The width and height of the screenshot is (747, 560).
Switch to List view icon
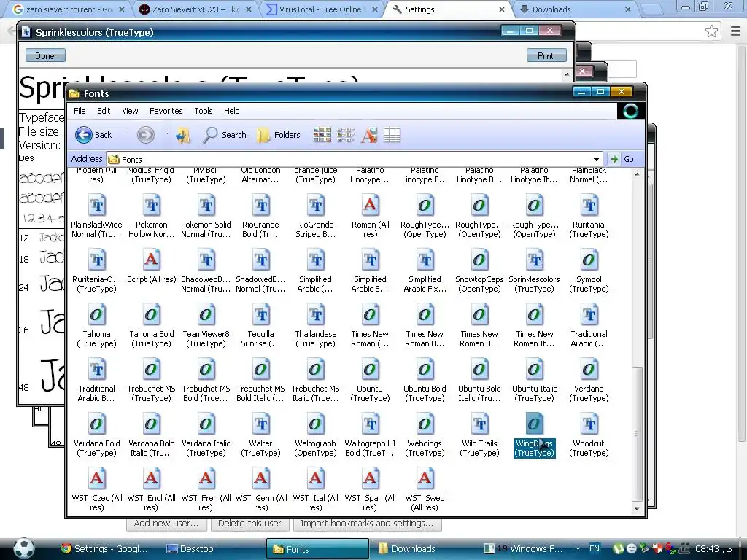pyautogui.click(x=346, y=135)
